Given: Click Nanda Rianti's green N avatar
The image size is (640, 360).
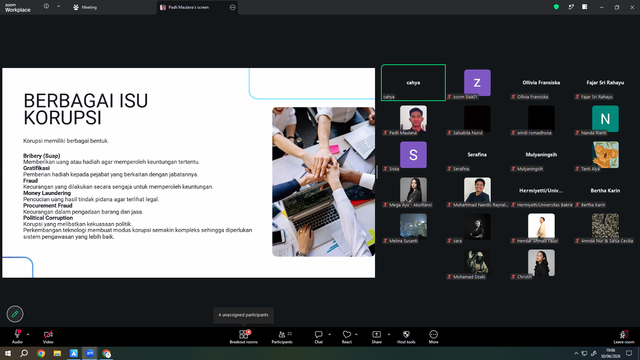Looking at the screenshot, I should coord(605,119).
